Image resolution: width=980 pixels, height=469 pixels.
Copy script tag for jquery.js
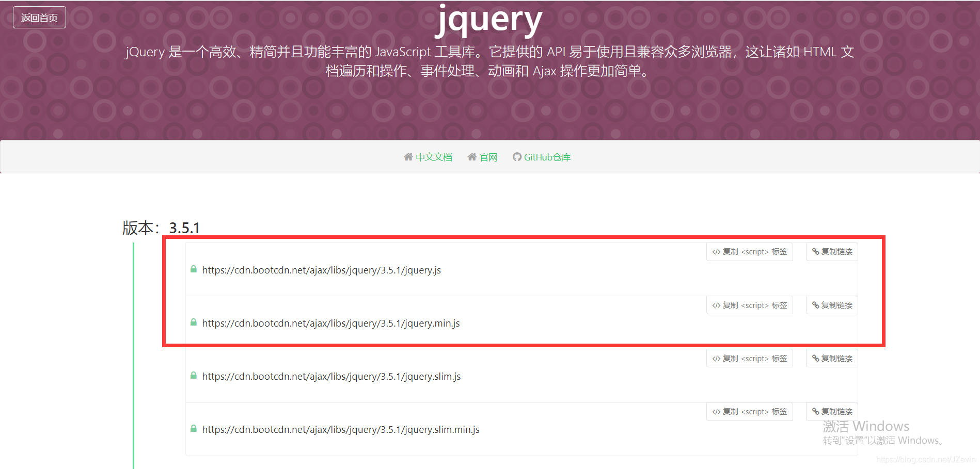click(749, 252)
